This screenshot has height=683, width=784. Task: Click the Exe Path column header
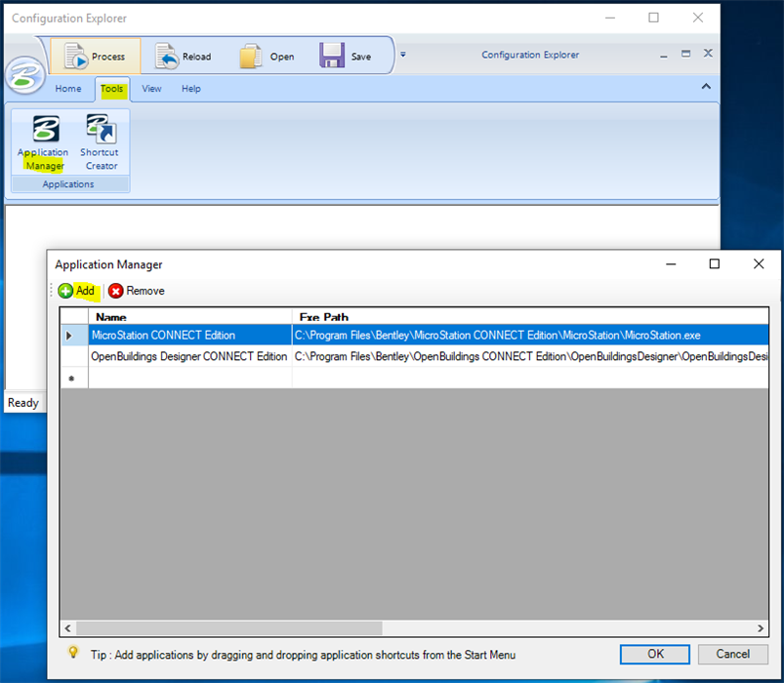[x=530, y=317]
